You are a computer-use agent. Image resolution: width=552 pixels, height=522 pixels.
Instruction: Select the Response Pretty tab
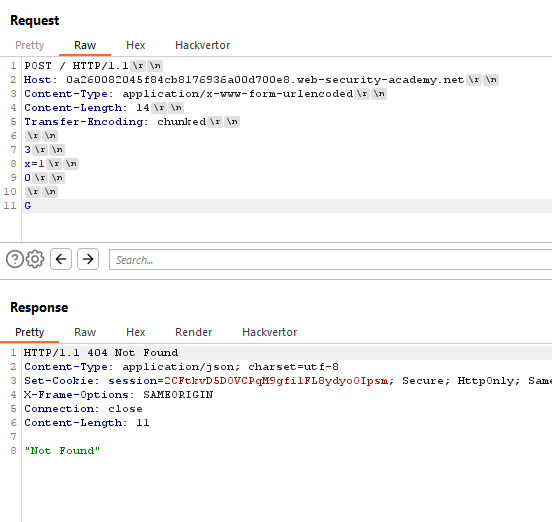point(30,332)
